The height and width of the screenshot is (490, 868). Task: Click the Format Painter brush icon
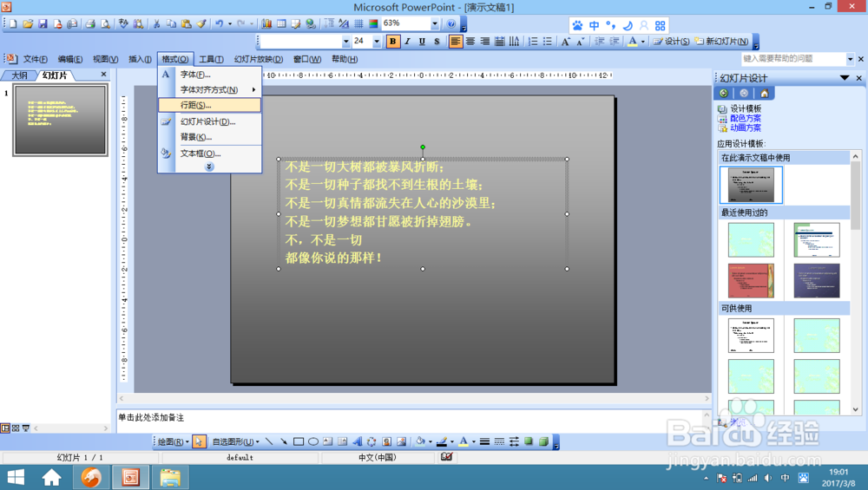201,23
